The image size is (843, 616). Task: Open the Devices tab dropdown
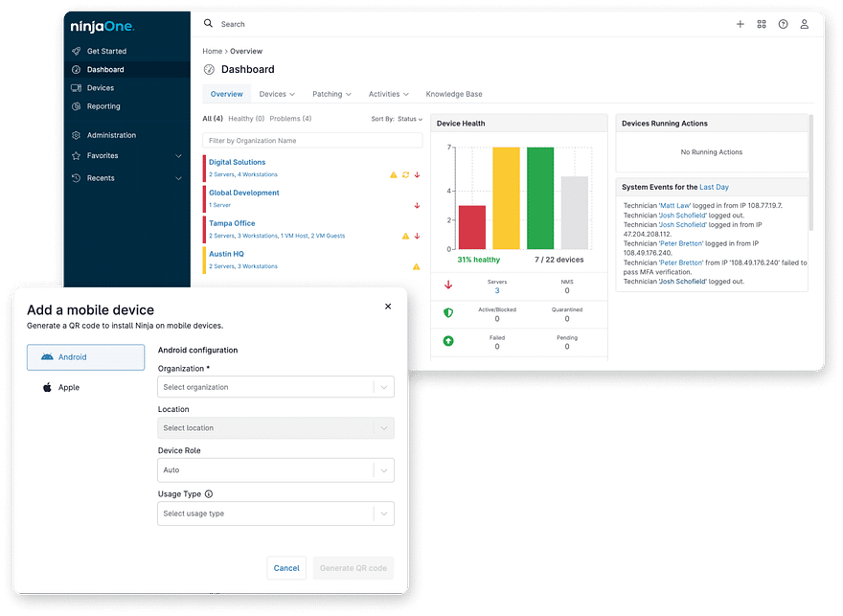coord(277,94)
